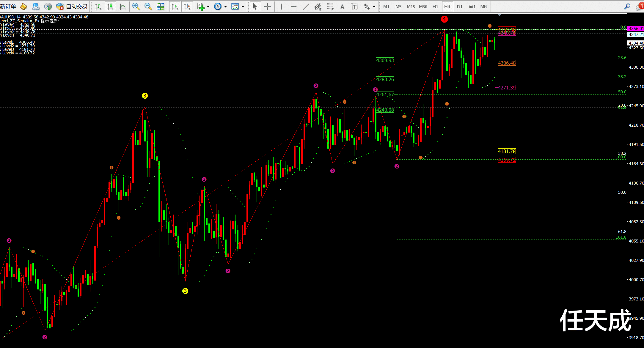Switch to the D1 timeframe
The width and height of the screenshot is (644, 348).
tap(460, 7)
